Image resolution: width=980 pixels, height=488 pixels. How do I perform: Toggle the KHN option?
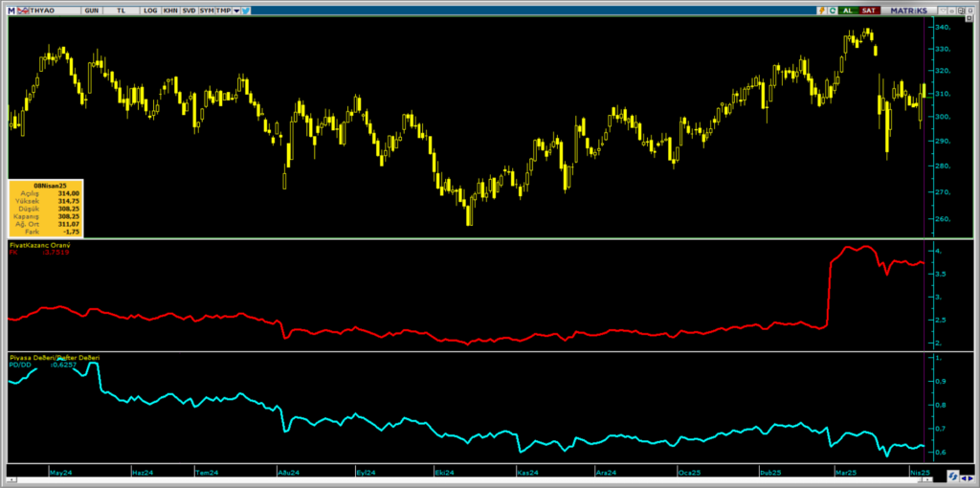pos(170,10)
